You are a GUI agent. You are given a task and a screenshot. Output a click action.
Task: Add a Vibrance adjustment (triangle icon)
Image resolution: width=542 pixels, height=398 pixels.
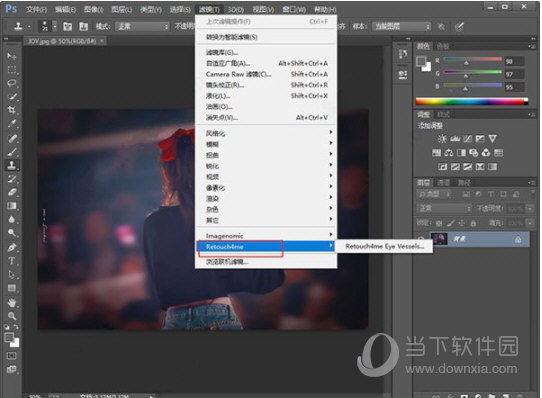point(492,139)
